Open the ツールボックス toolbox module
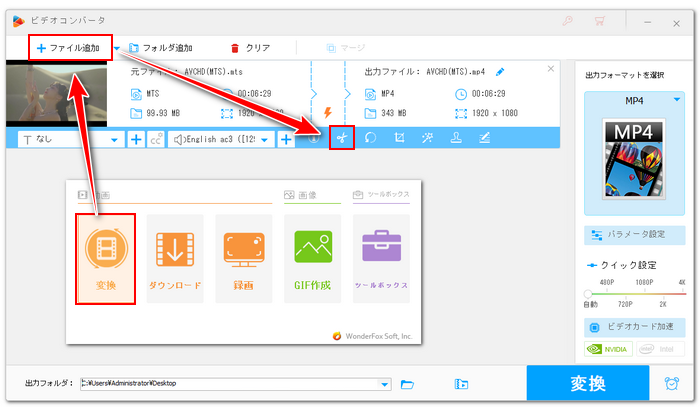Image resolution: width=700 pixels, height=407 pixels. click(381, 258)
